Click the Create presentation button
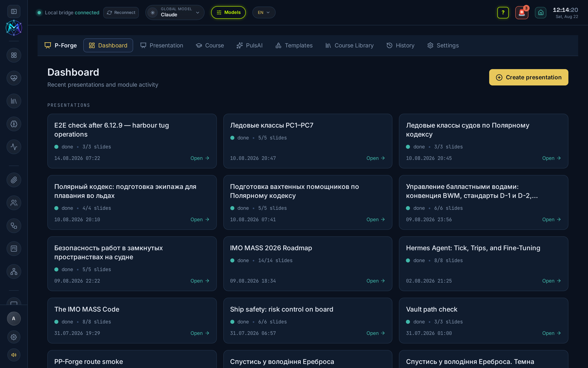Screen dimensions: 588x368 point(529,77)
